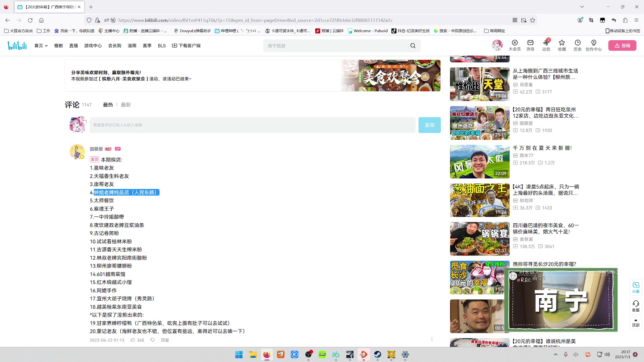The height and width of the screenshot is (362, 644).
Task: Click the 投稿 upload button
Action: click(622, 46)
